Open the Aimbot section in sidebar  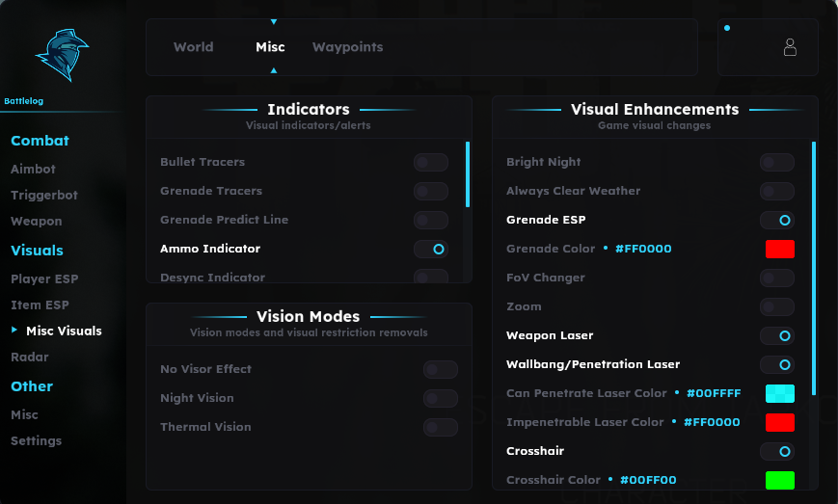coord(33,169)
